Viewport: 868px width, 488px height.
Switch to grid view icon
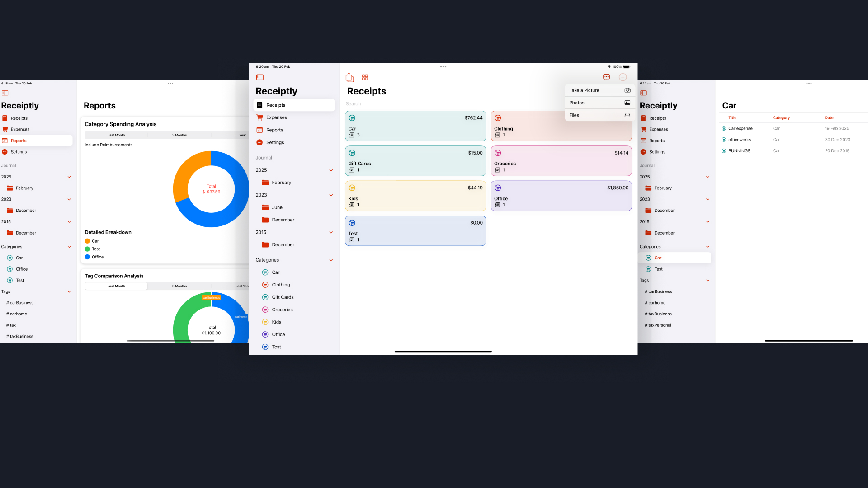click(365, 77)
